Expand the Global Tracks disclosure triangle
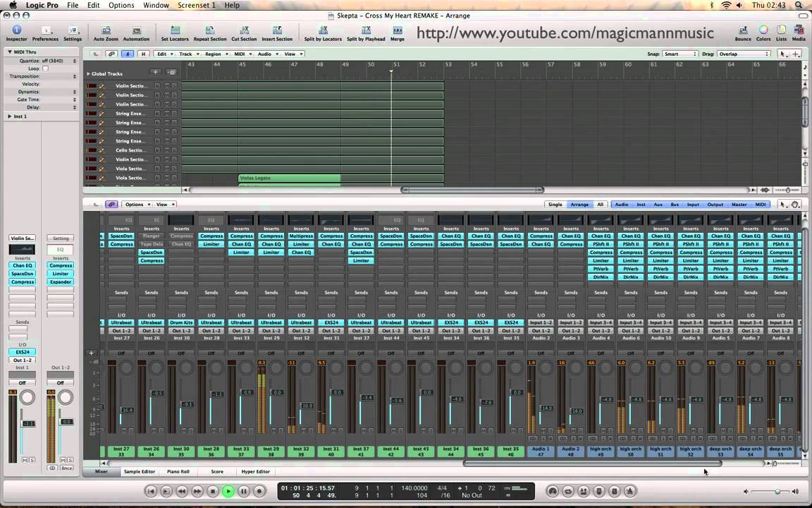This screenshot has height=508, width=812. (x=88, y=73)
